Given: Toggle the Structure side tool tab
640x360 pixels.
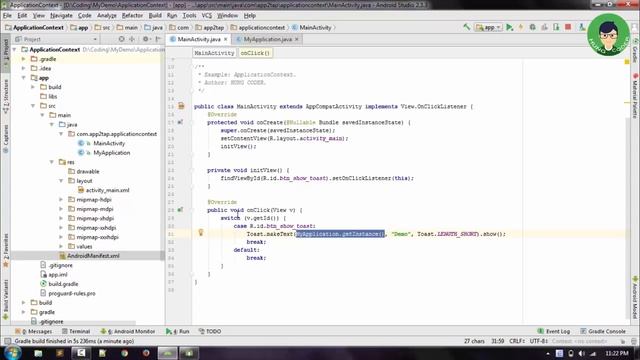Looking at the screenshot, I should pyautogui.click(x=6, y=96).
